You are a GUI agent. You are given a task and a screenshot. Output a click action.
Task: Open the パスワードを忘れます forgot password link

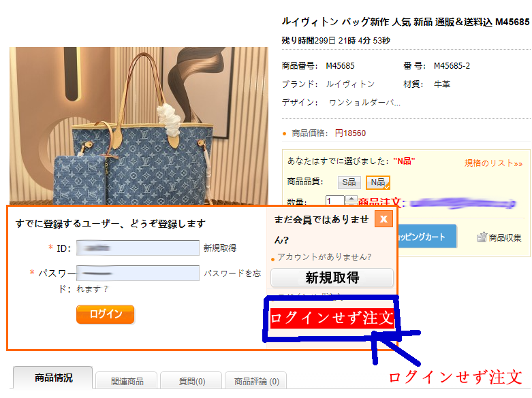(232, 273)
